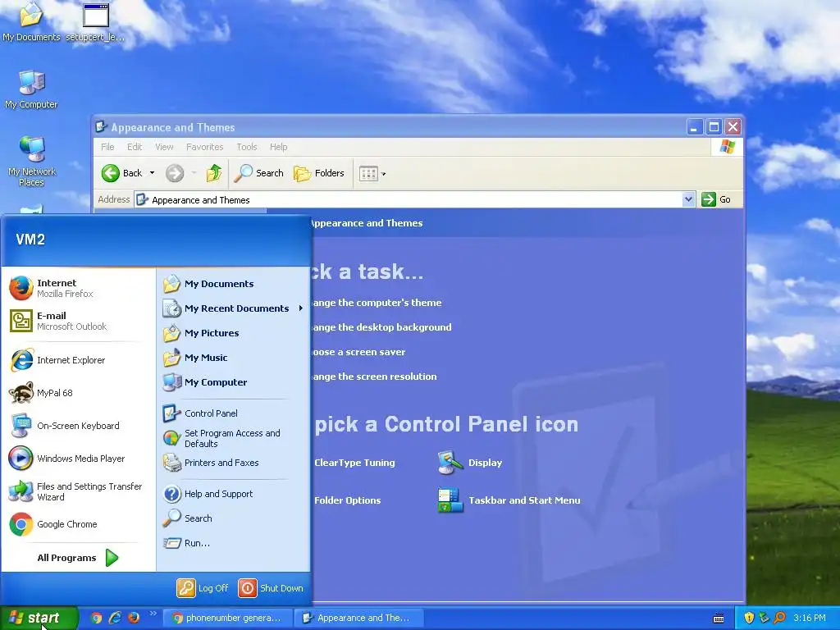Click the clock showing 3:16 PM

pyautogui.click(x=810, y=618)
